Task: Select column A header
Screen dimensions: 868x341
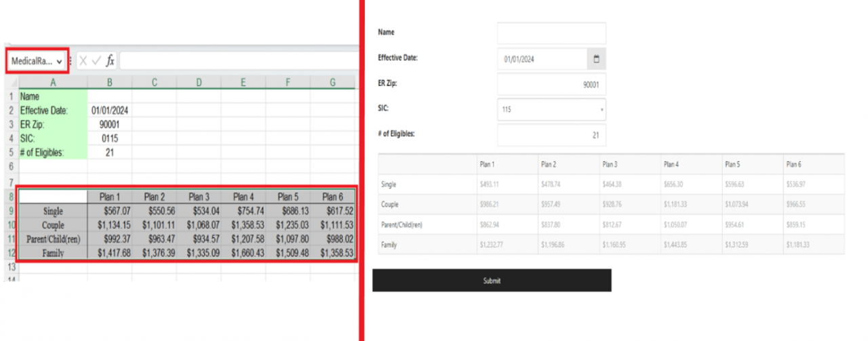Action: (x=54, y=82)
